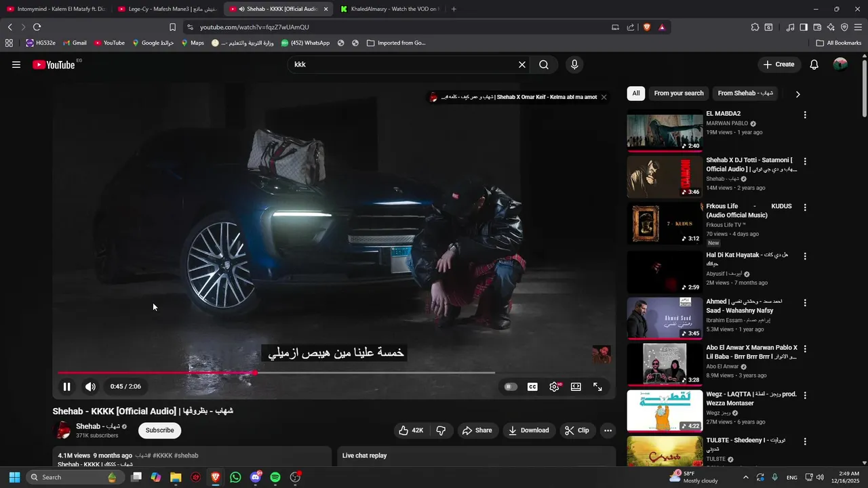Open the Create button menu
The height and width of the screenshot is (488, 868).
pyautogui.click(x=778, y=64)
